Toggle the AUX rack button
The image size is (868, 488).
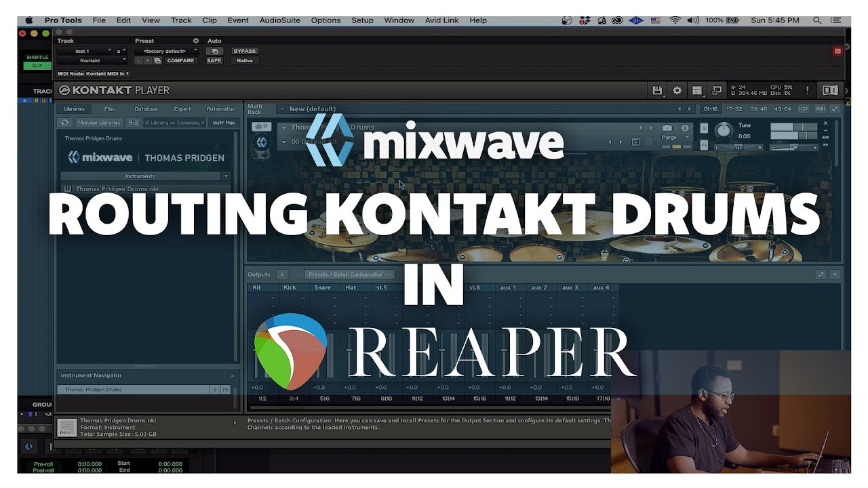(821, 108)
